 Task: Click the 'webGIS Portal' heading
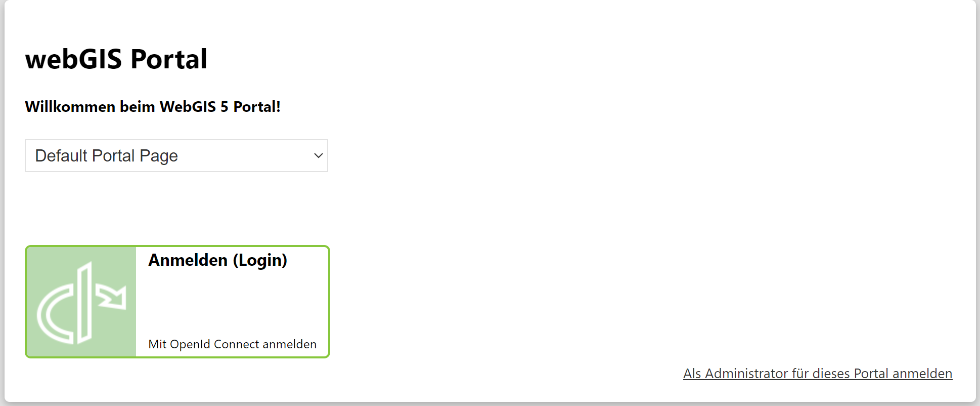[116, 59]
